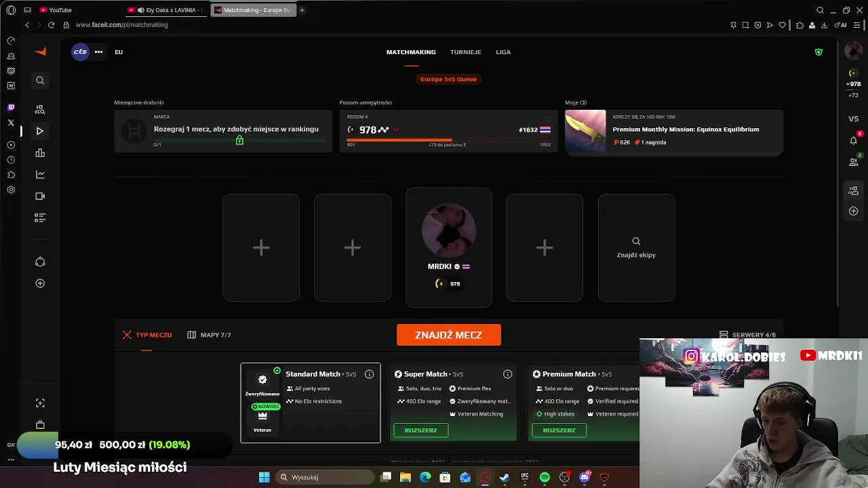The image size is (868, 488).
Task: Reload the page
Action: [51, 25]
